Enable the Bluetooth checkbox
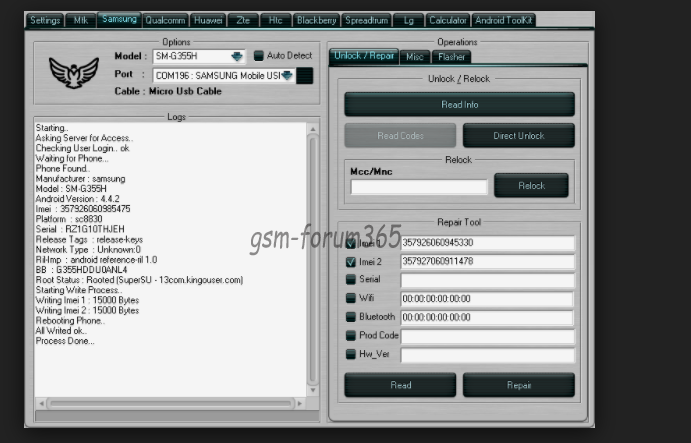 [351, 316]
